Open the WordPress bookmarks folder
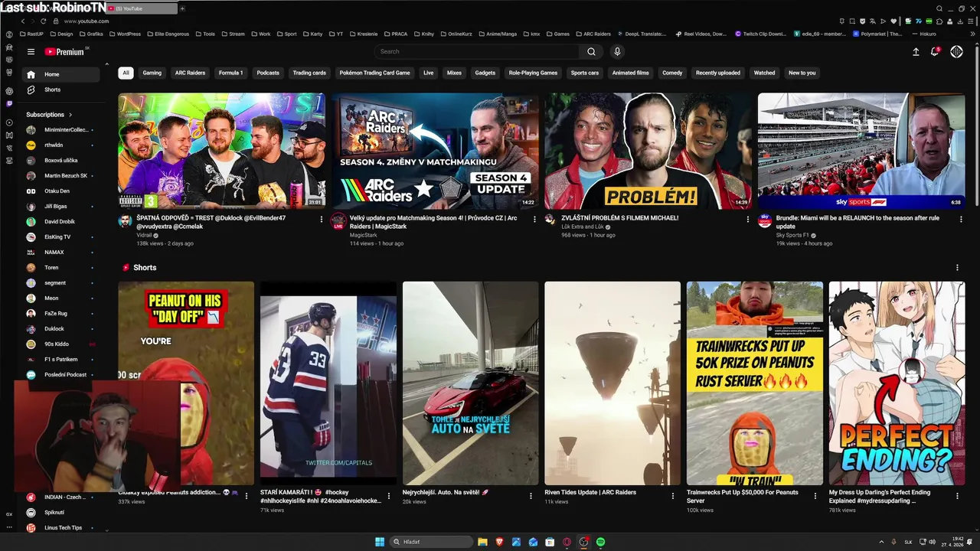The height and width of the screenshot is (551, 980). pyautogui.click(x=124, y=34)
